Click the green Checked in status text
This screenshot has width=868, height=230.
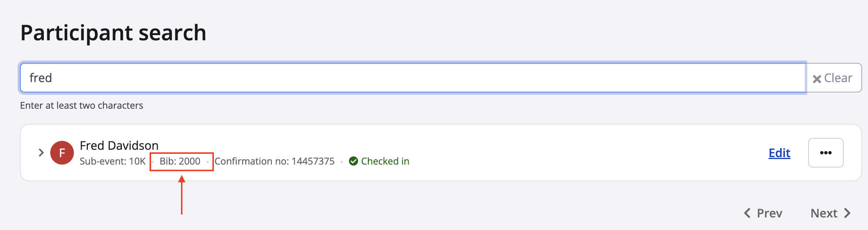point(385,161)
